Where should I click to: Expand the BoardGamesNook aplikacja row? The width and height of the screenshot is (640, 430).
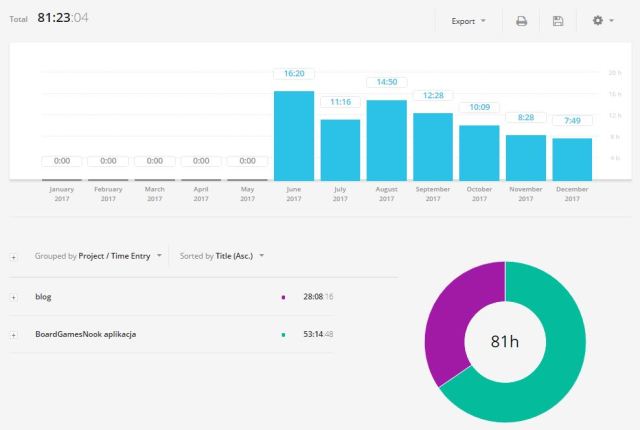(x=13, y=334)
